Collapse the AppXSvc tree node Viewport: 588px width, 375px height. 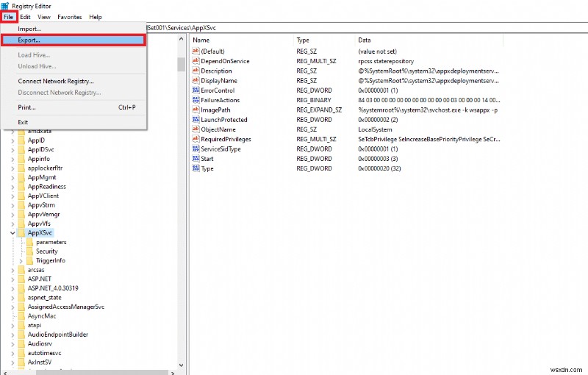pyautogui.click(x=12, y=233)
